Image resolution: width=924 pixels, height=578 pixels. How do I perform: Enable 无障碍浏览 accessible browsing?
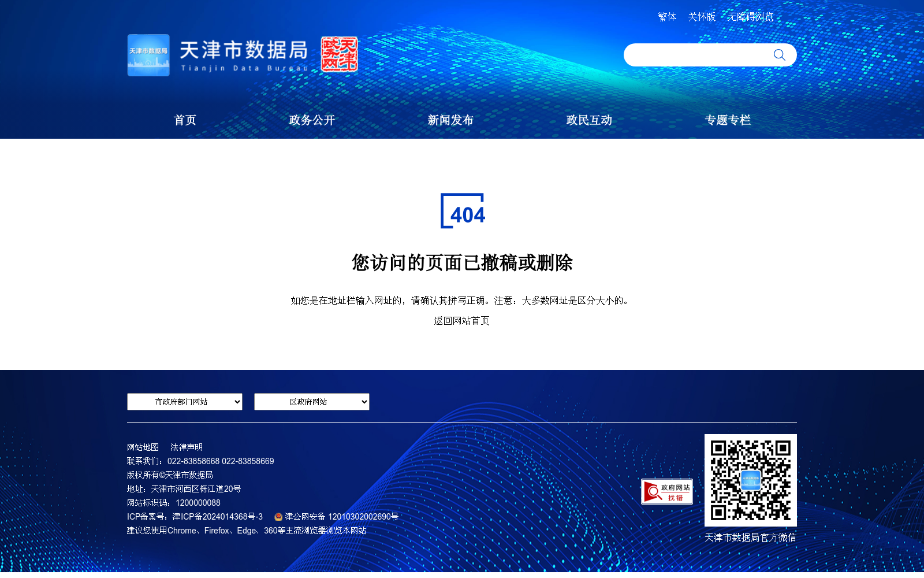(750, 17)
